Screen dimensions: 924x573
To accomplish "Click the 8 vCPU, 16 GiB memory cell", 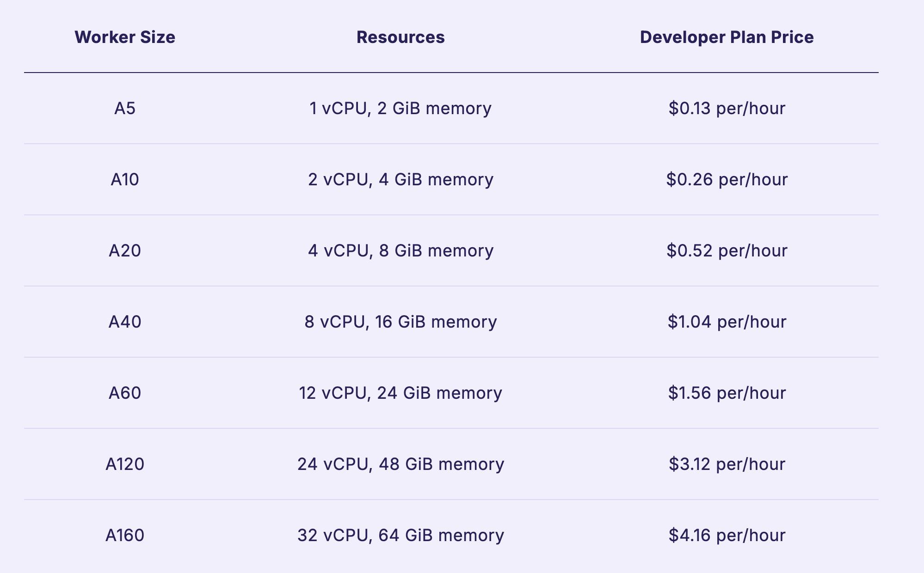I will [400, 322].
